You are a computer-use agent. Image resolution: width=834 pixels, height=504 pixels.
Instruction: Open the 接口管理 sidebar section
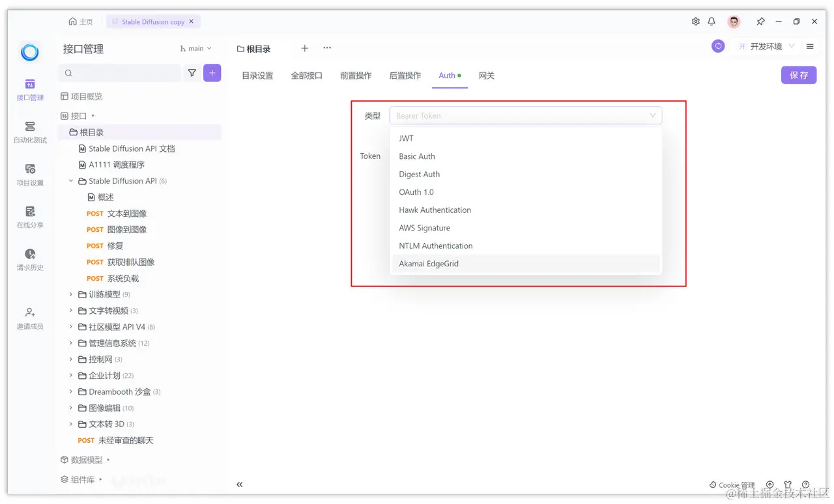pyautogui.click(x=30, y=90)
